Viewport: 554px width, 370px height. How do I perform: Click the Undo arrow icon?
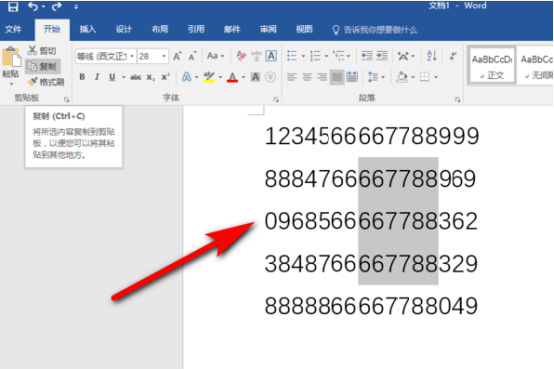33,6
